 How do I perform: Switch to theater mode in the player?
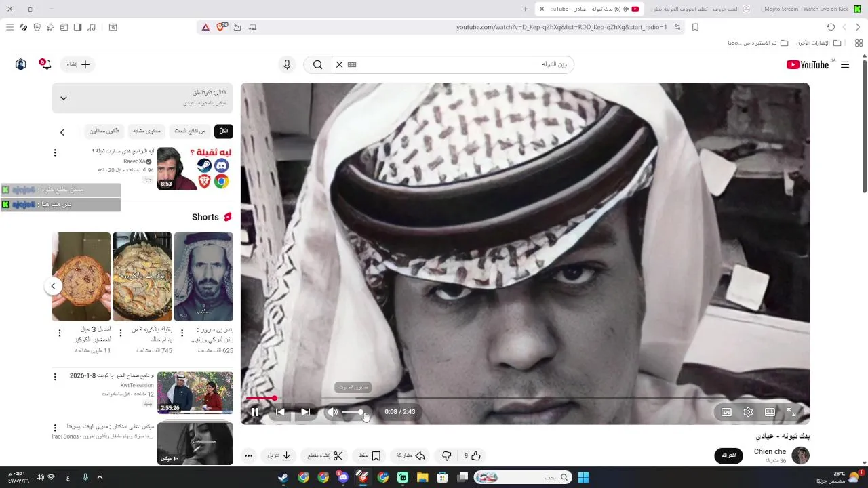(x=770, y=412)
